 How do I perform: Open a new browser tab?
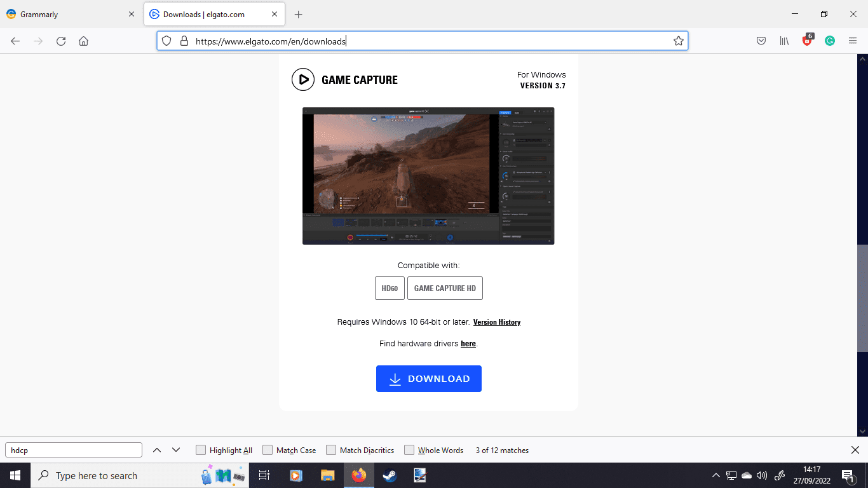click(x=299, y=14)
